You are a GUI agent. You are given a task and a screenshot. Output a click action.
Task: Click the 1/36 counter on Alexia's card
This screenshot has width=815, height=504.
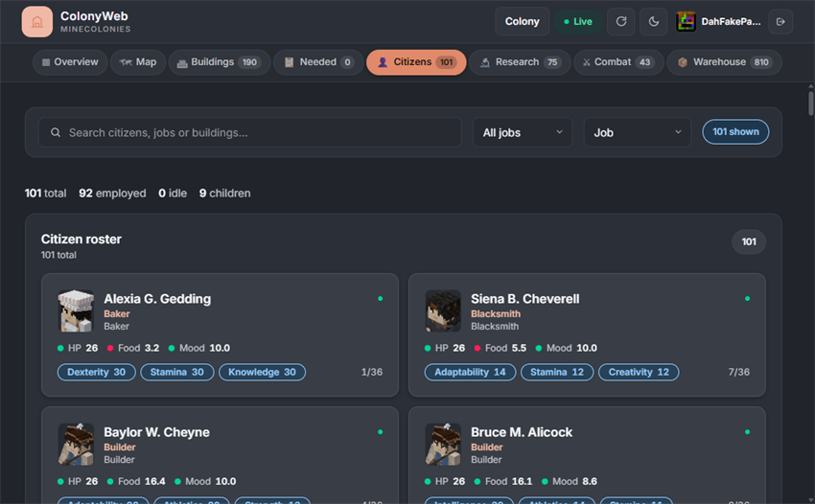[372, 372]
